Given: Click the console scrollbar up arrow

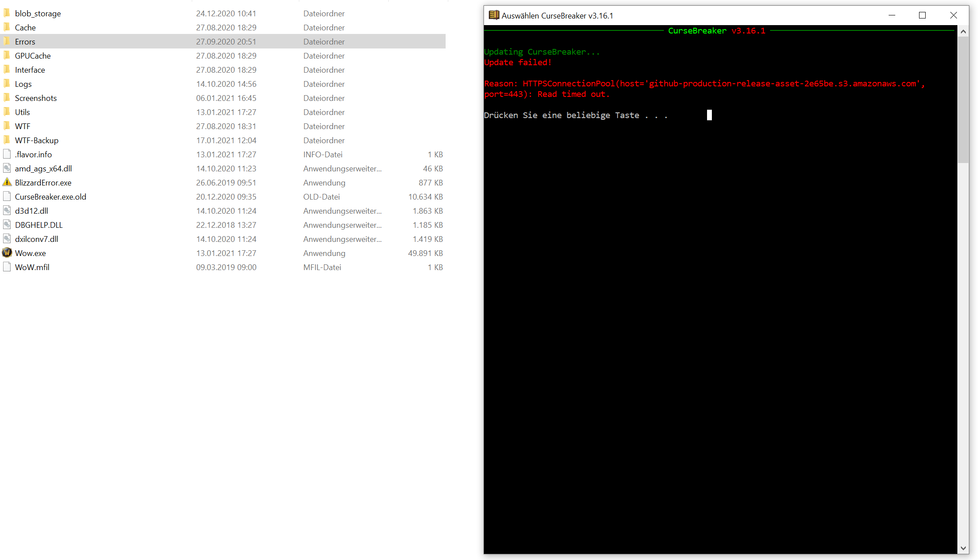Looking at the screenshot, I should pyautogui.click(x=964, y=31).
